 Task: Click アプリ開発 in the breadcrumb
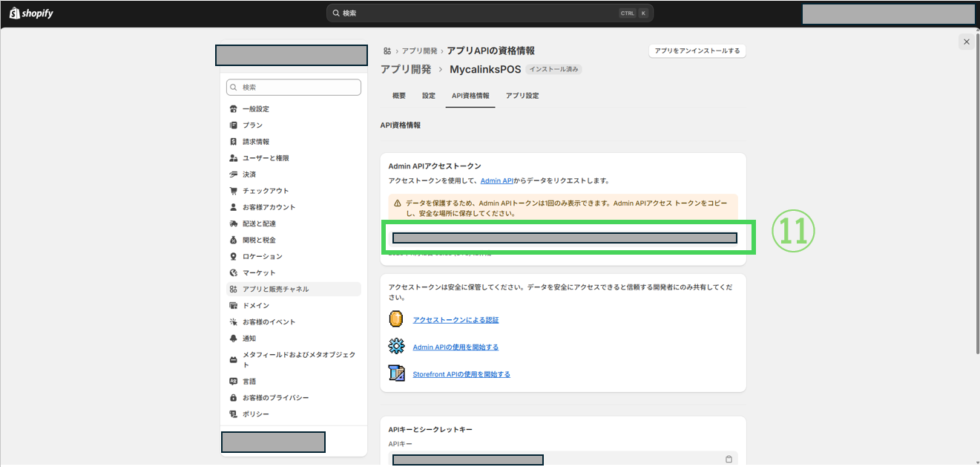[418, 51]
